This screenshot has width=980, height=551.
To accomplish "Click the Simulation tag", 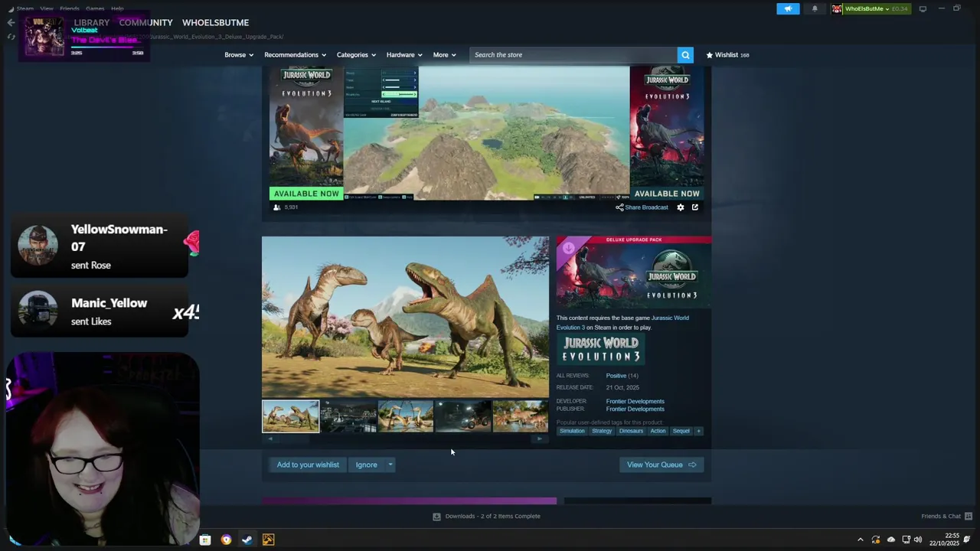I will click(x=572, y=431).
